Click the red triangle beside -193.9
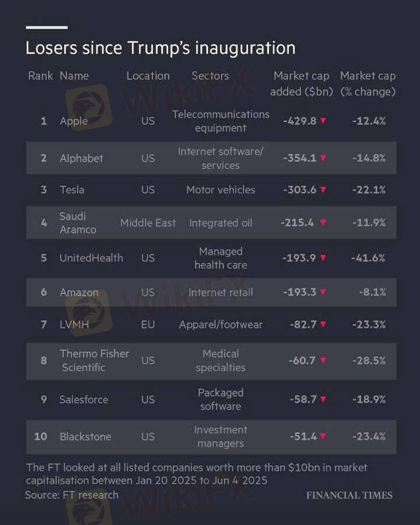This screenshot has height=525, width=420. 323,257
